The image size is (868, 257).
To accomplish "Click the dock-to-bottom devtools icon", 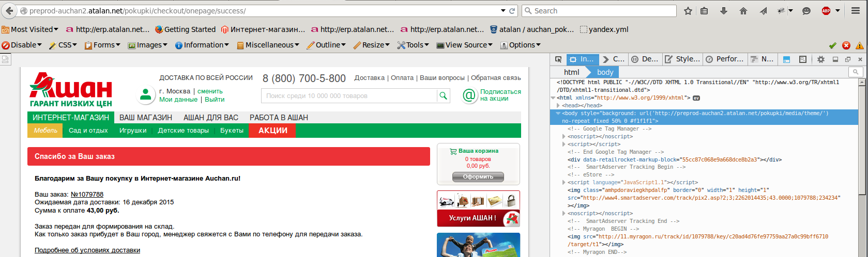I will (835, 59).
